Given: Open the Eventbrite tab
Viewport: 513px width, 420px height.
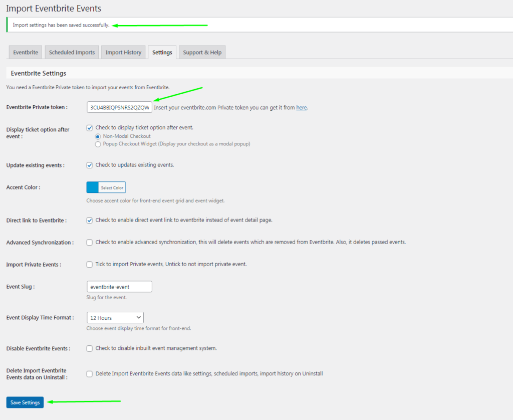Looking at the screenshot, I should click(26, 53).
